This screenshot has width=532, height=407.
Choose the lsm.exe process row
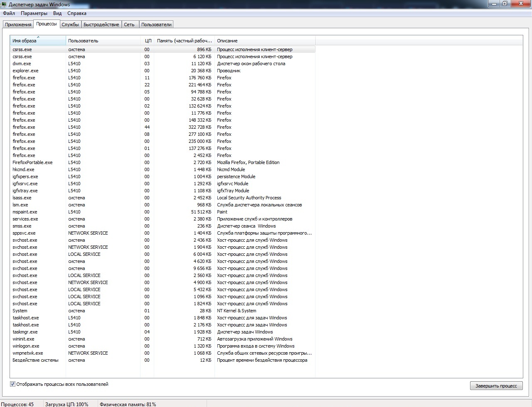(163, 205)
